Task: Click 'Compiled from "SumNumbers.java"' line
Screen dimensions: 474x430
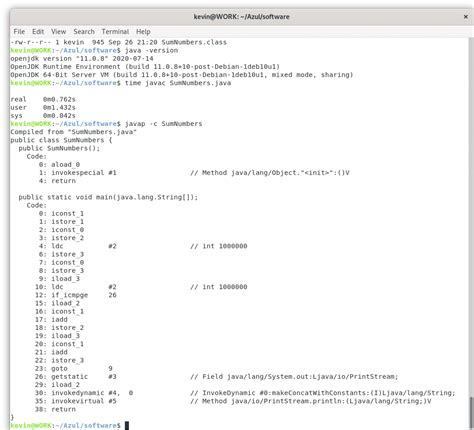Action: pos(73,132)
